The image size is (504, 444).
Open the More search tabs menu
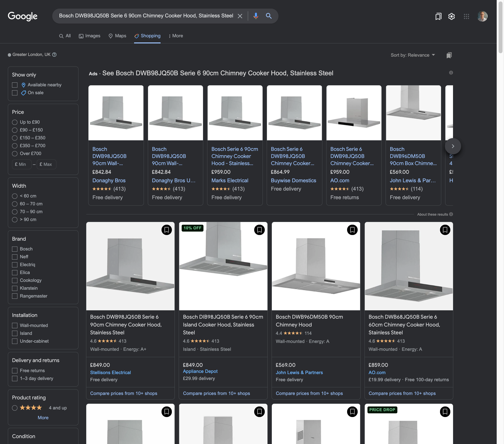click(176, 36)
